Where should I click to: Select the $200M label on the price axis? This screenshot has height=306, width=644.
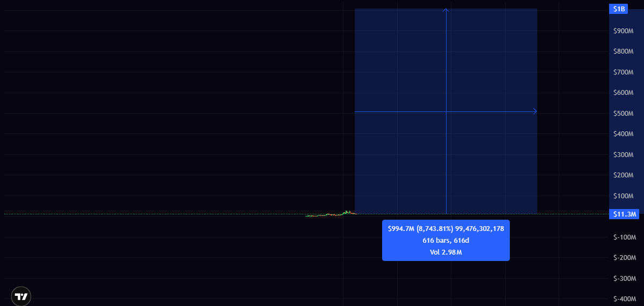click(624, 175)
